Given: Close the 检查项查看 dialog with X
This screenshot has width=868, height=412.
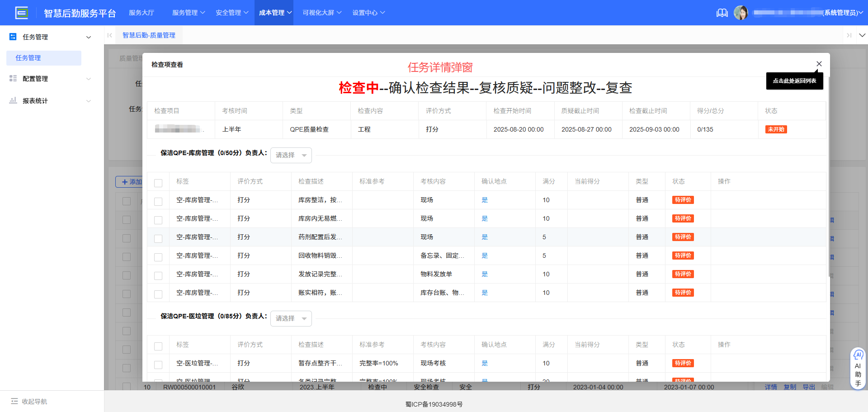Looking at the screenshot, I should pyautogui.click(x=819, y=64).
